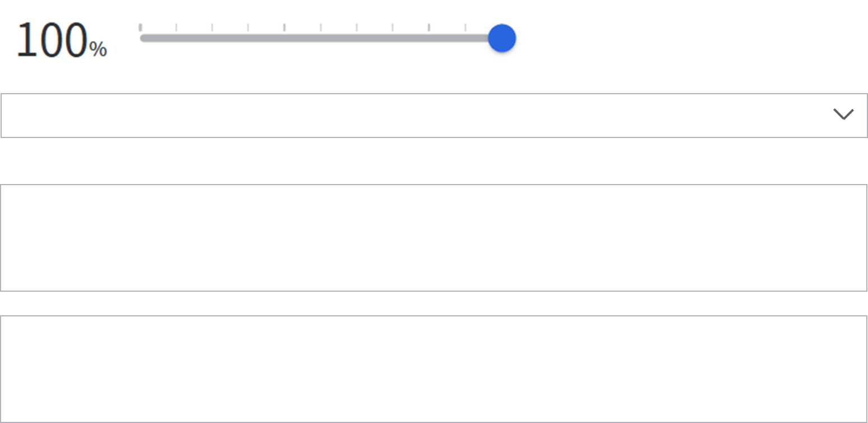This screenshot has height=423, width=868.
Task: Open the empty dropdown select box
Action: (x=415, y=116)
